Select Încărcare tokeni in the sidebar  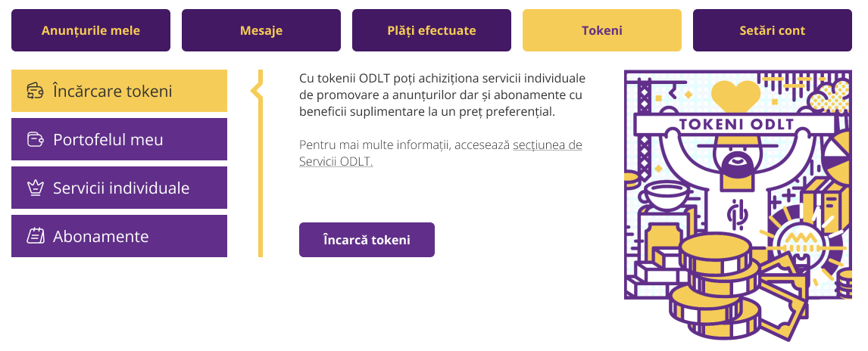(120, 91)
